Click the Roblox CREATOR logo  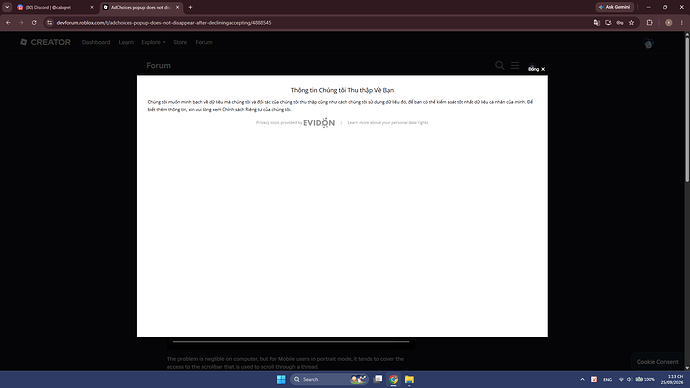coord(45,42)
